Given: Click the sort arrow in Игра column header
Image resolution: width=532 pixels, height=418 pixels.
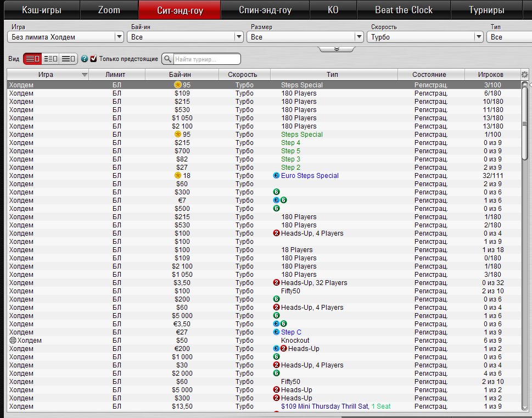Looking at the screenshot, I should click(x=85, y=75).
